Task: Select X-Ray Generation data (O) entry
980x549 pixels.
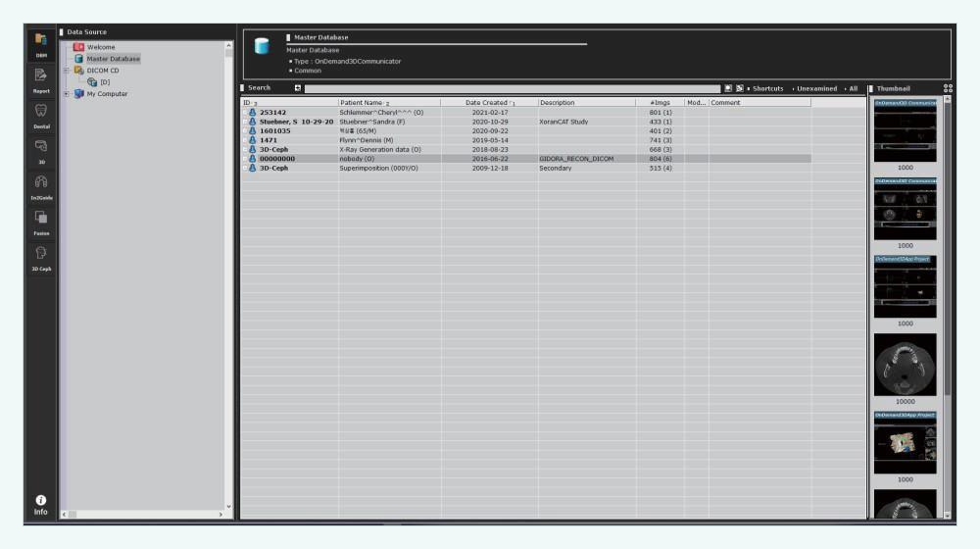Action: point(380,150)
